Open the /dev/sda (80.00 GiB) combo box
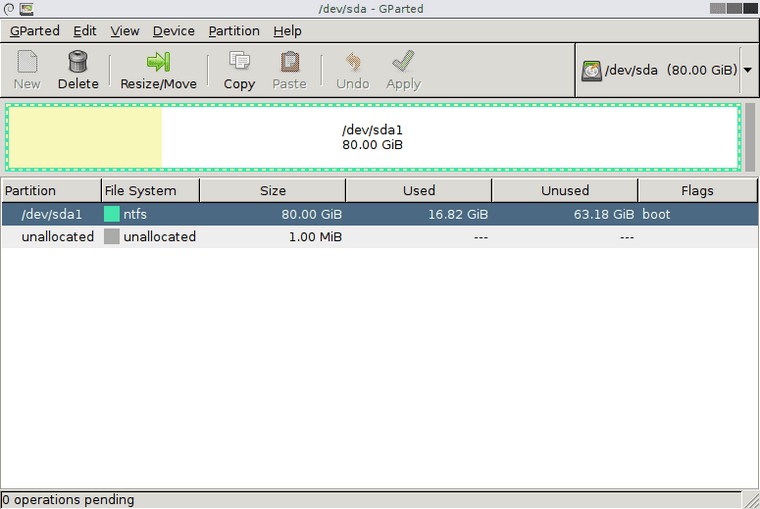This screenshot has height=509, width=760. coord(666,70)
